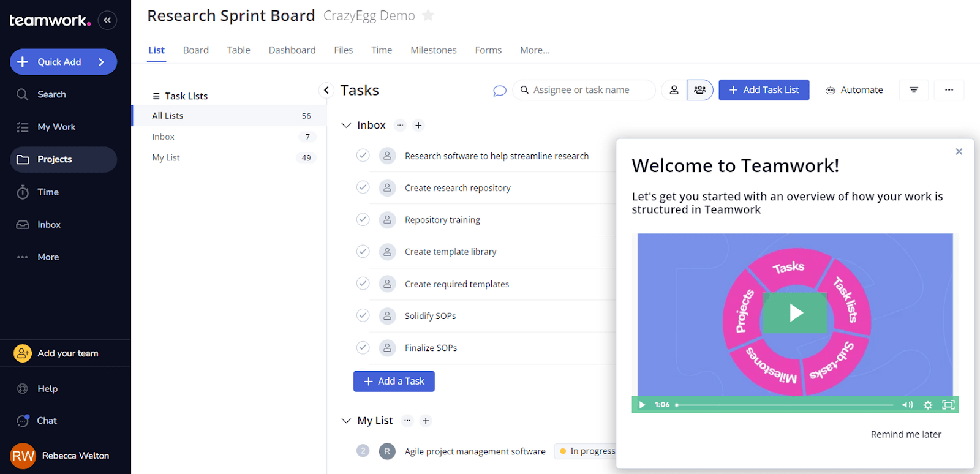This screenshot has height=474, width=980.
Task: Collapse the My List task list
Action: tap(346, 421)
